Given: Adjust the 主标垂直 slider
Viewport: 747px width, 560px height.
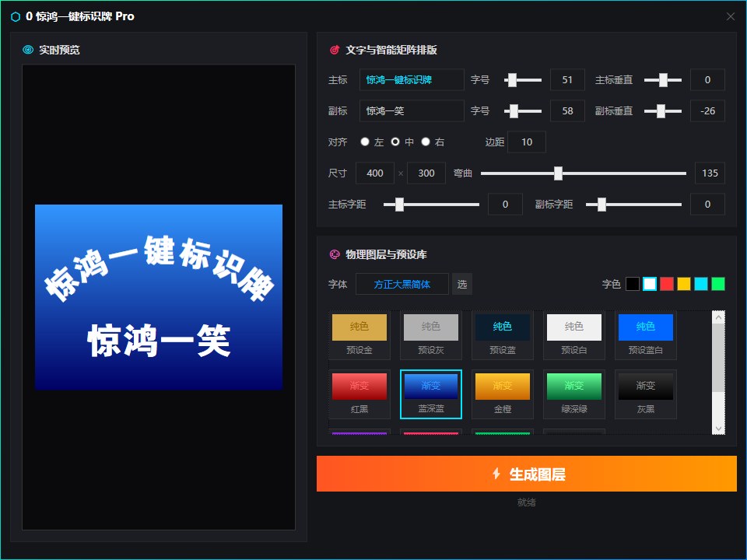Looking at the screenshot, I should point(663,80).
